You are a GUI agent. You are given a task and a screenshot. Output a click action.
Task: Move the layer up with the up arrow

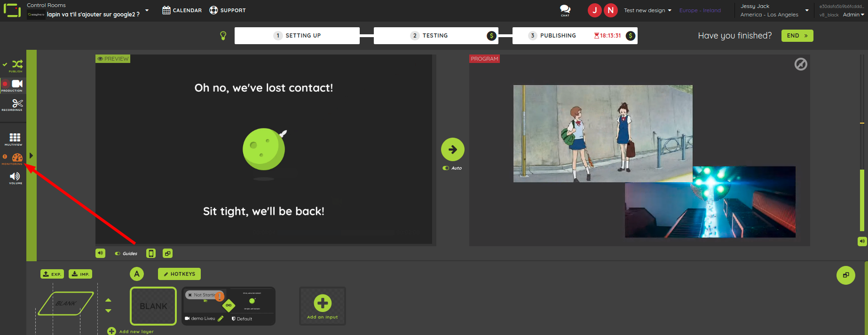(x=108, y=300)
